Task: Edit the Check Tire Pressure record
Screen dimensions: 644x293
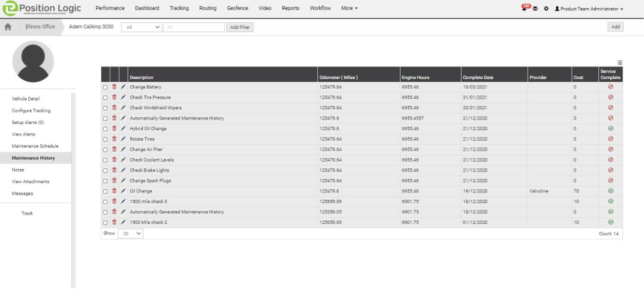Action: (123, 97)
